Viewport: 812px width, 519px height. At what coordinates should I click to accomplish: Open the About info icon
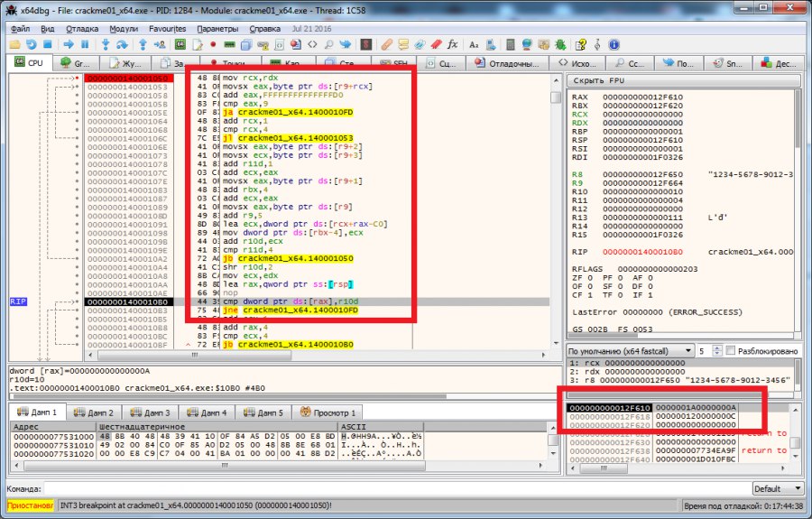pyautogui.click(x=614, y=44)
